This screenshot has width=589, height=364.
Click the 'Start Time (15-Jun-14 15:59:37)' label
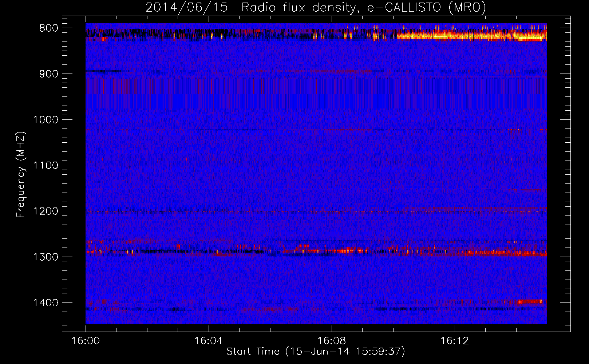[x=316, y=352]
